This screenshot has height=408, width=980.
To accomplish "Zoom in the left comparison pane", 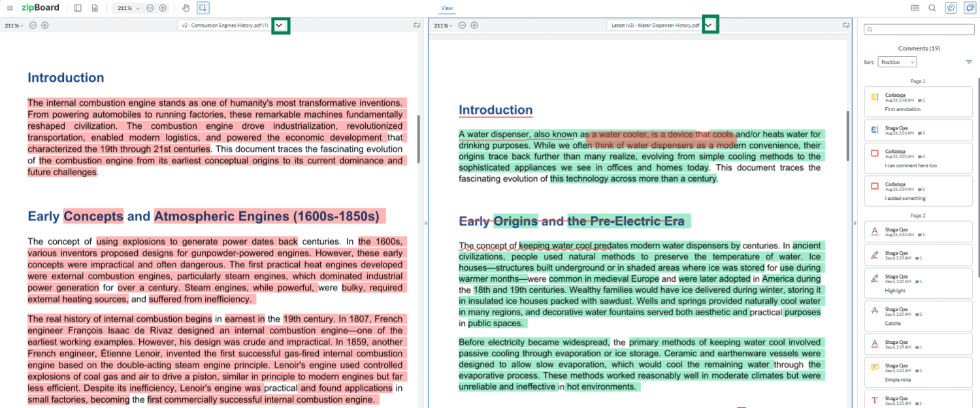I will pyautogui.click(x=45, y=25).
